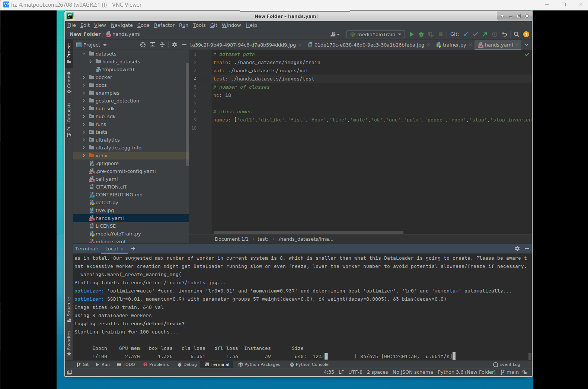This screenshot has width=588, height=389.
Task: Toggle the Structure sidebar panel
Action: [x=69, y=309]
